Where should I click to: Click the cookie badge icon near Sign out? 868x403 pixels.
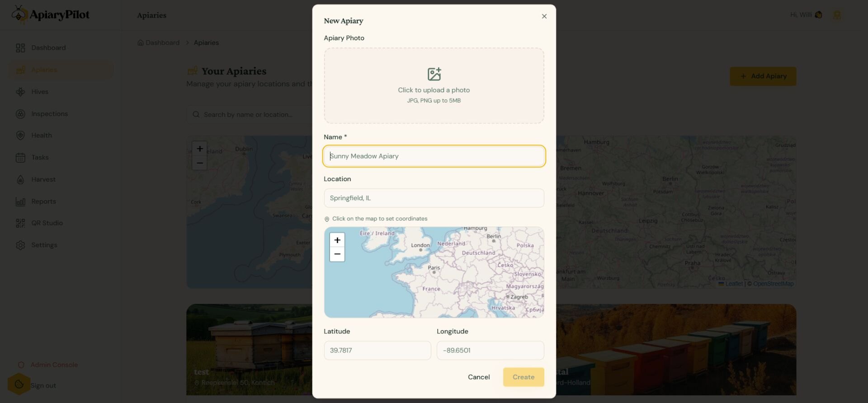click(x=19, y=384)
